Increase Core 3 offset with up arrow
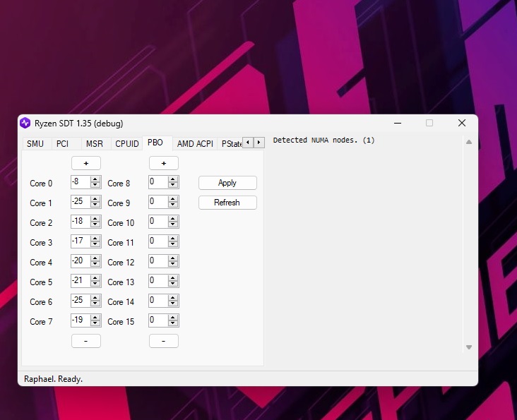Screen dimensions: 517x420 pyautogui.click(x=95, y=238)
